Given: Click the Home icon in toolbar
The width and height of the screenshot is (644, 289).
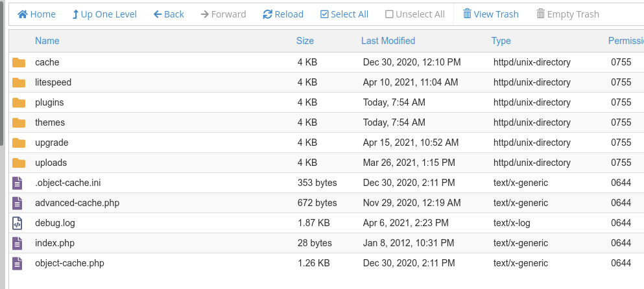Looking at the screenshot, I should pos(23,14).
